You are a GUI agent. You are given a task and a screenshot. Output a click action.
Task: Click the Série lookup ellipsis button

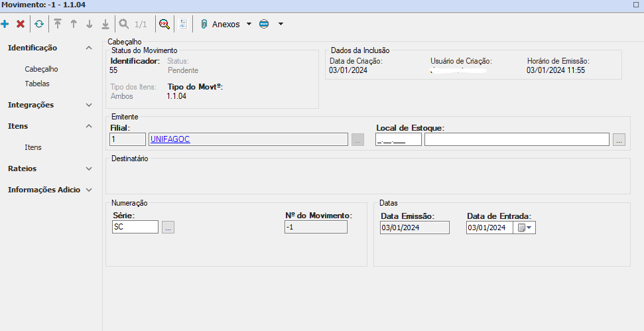point(168,228)
